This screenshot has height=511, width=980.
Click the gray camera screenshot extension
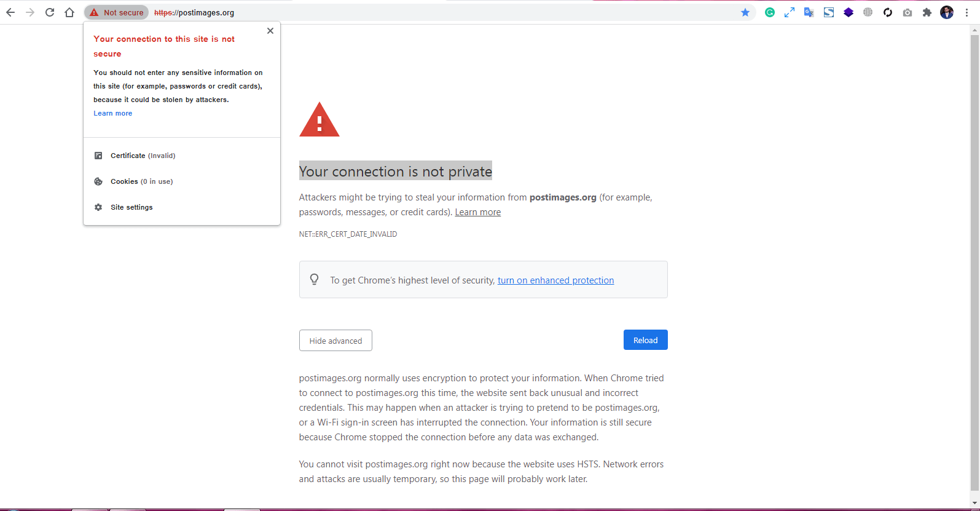pyautogui.click(x=907, y=12)
